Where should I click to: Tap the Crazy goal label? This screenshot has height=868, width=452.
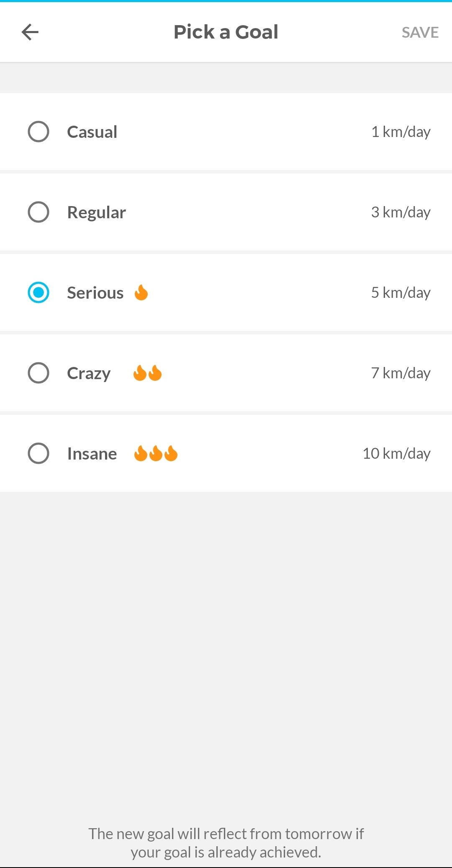coord(89,373)
